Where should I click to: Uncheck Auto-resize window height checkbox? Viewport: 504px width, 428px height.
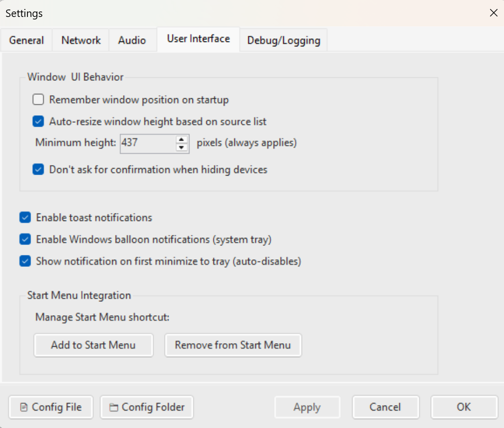pos(38,121)
